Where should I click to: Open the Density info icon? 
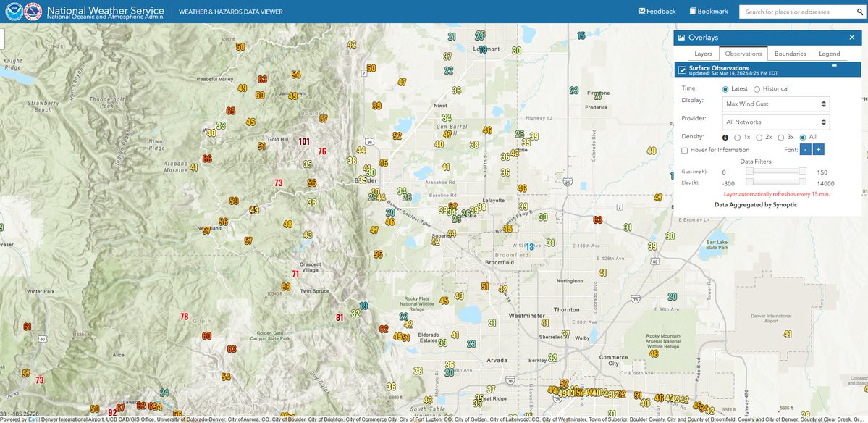(x=725, y=138)
